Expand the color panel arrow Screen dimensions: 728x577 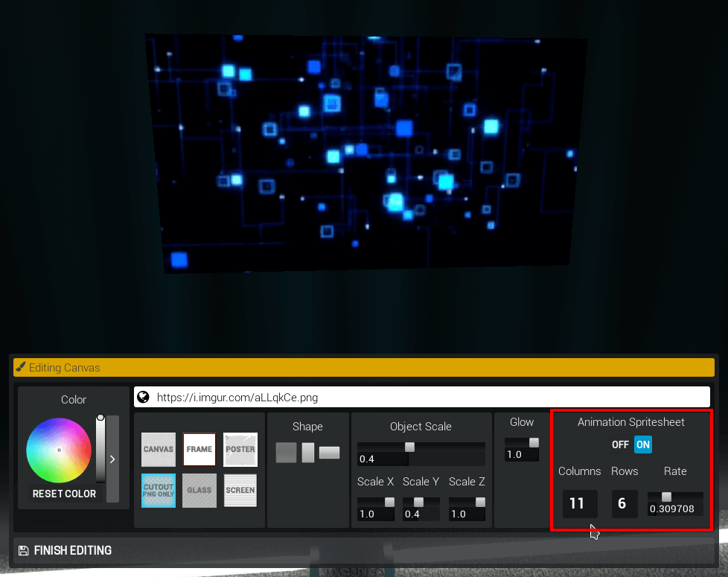click(x=112, y=459)
